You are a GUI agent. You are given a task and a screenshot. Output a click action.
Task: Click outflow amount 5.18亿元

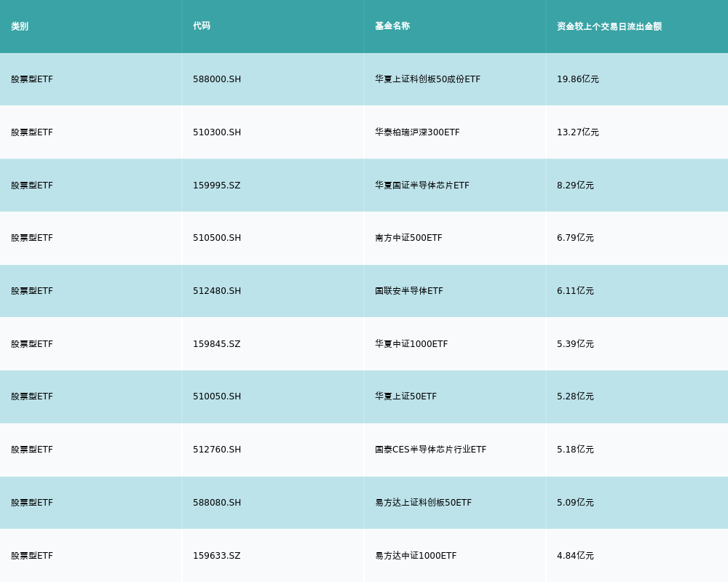pos(575,450)
